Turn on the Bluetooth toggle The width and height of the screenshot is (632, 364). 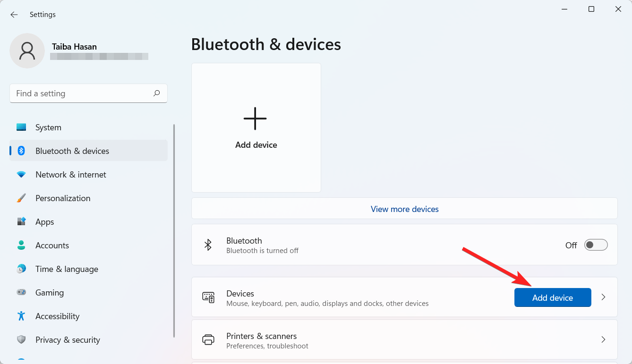[596, 245]
